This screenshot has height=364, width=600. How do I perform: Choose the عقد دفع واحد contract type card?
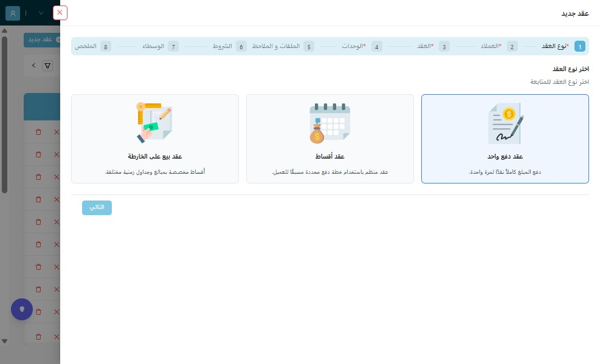pos(505,139)
